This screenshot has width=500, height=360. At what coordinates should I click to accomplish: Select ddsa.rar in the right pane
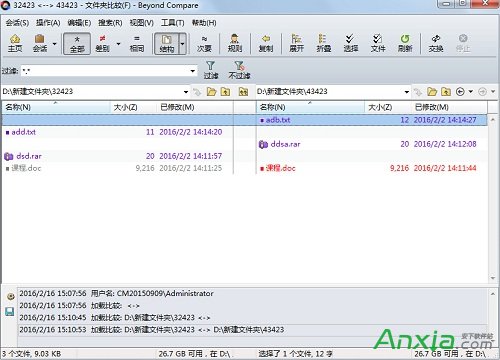[372, 144]
